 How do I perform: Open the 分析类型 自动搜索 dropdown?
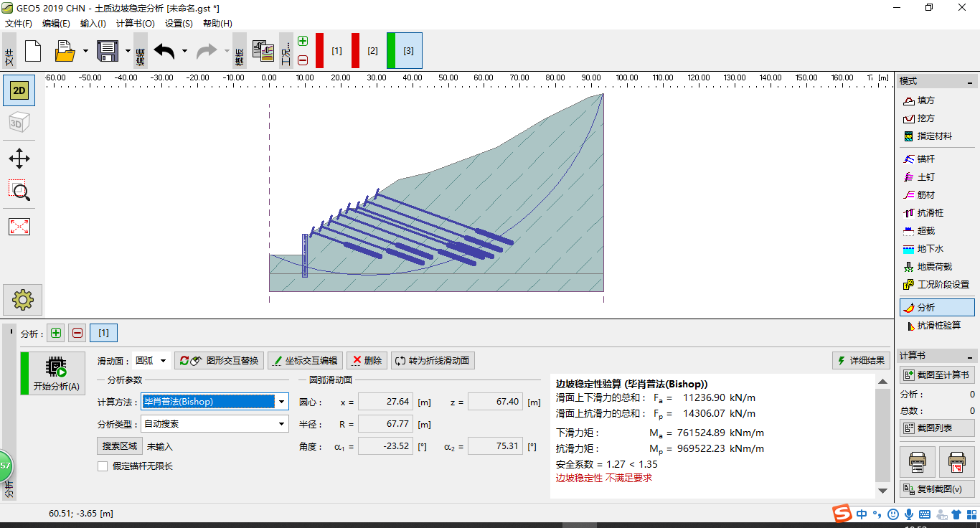coord(215,424)
